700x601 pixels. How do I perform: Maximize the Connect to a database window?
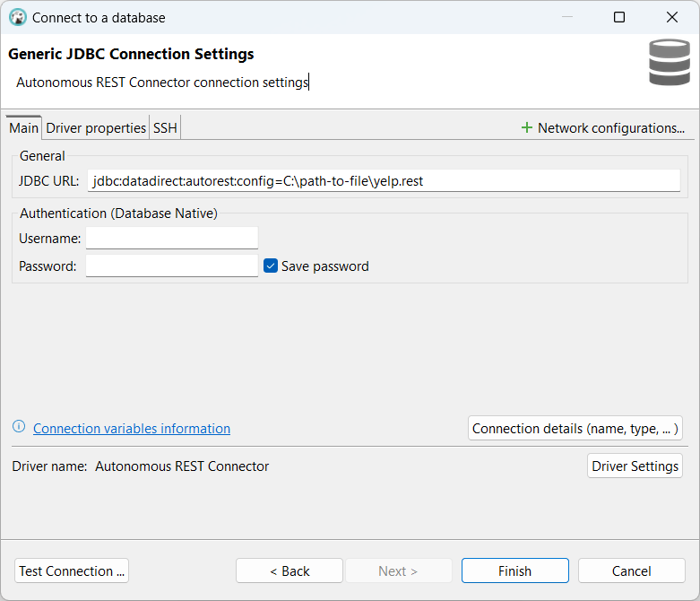tap(618, 17)
